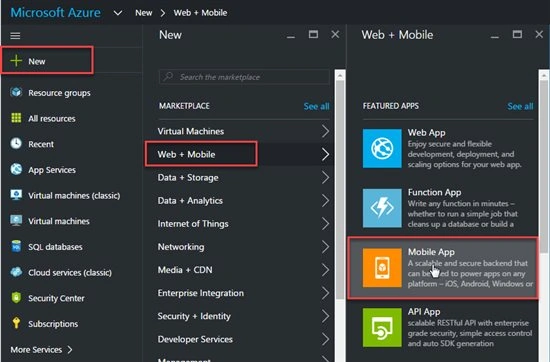Click the Microsoft Azure logo text

(x=55, y=13)
